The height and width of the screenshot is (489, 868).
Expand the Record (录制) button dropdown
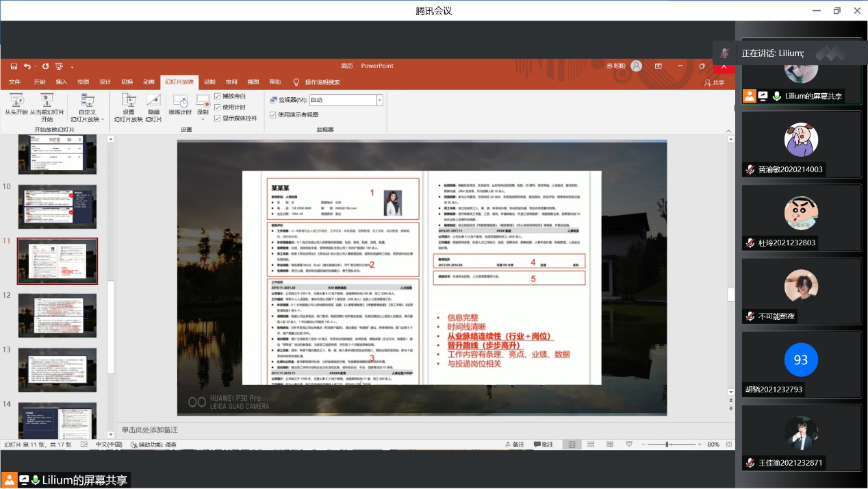click(x=203, y=119)
